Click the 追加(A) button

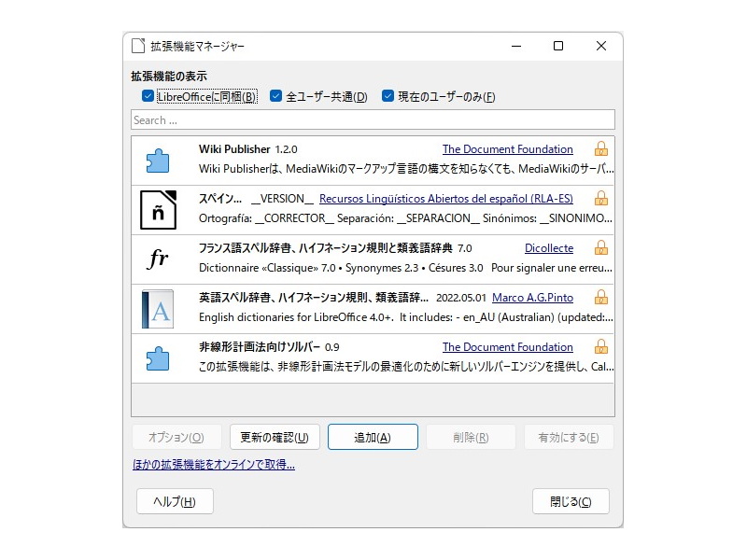coord(373,437)
